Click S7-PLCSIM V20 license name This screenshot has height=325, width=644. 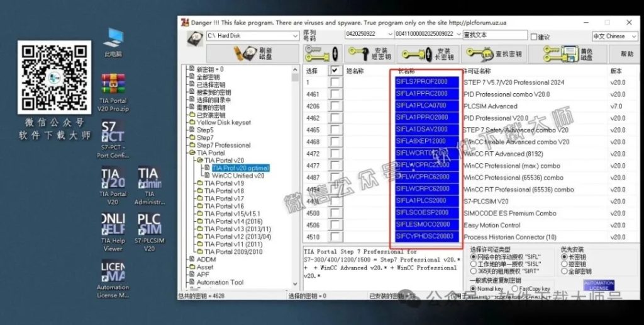[486, 201]
